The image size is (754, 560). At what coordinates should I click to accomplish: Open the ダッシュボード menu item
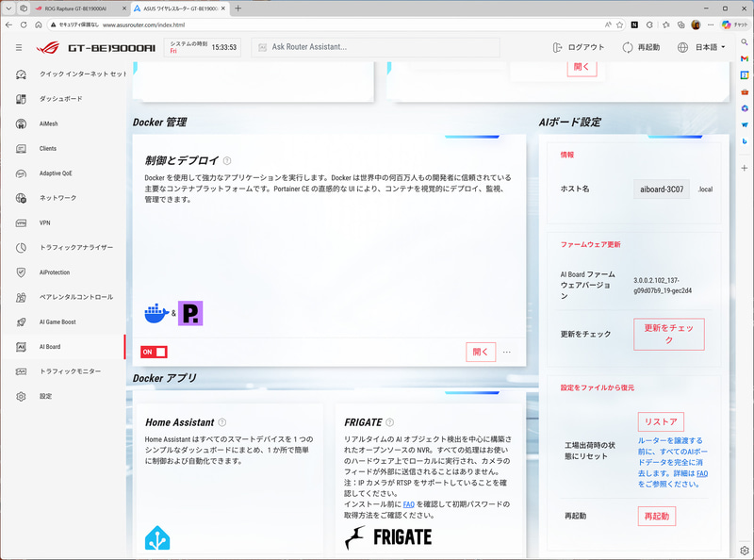click(60, 99)
